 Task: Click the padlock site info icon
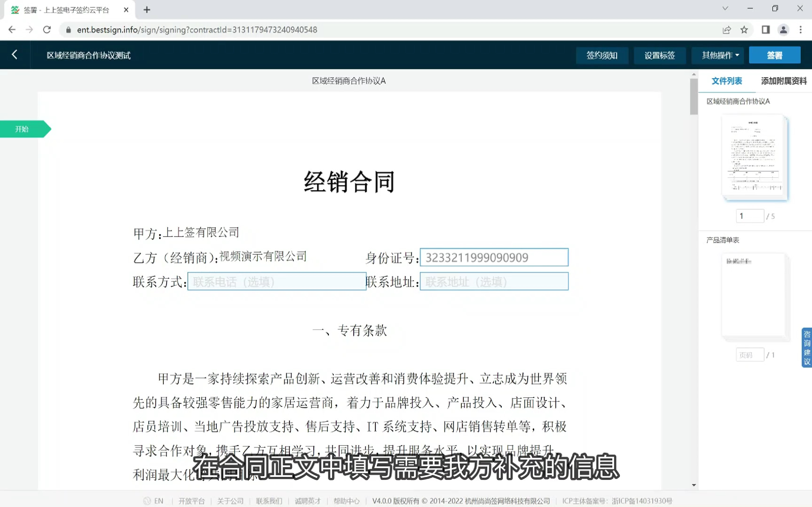tap(69, 30)
